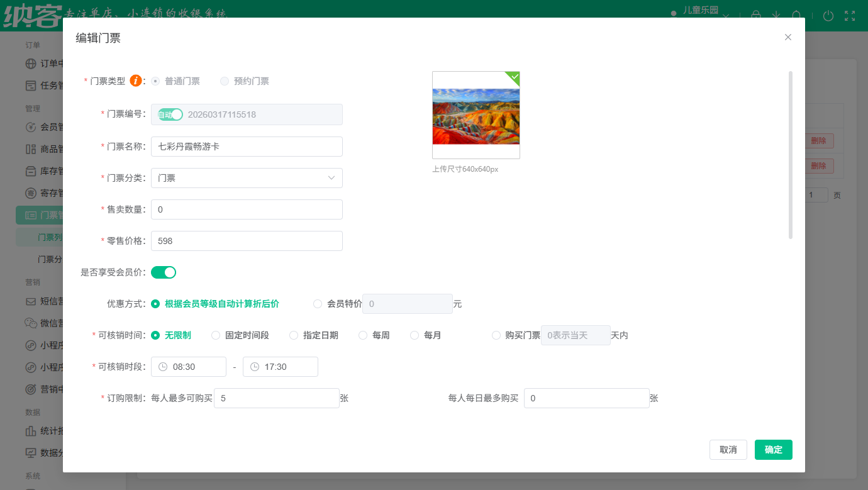Select the 商品管理 sidebar icon

pos(30,148)
